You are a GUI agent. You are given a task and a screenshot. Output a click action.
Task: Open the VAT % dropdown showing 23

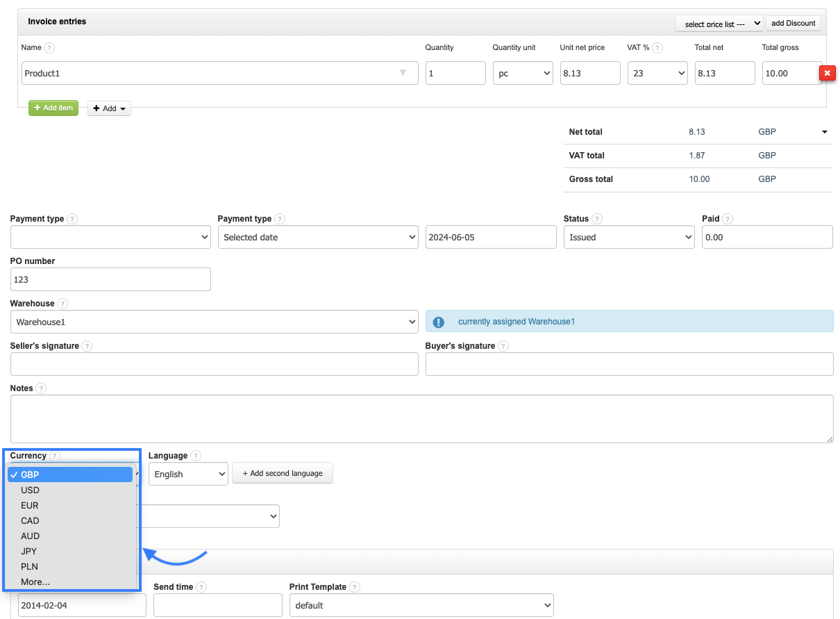657,73
